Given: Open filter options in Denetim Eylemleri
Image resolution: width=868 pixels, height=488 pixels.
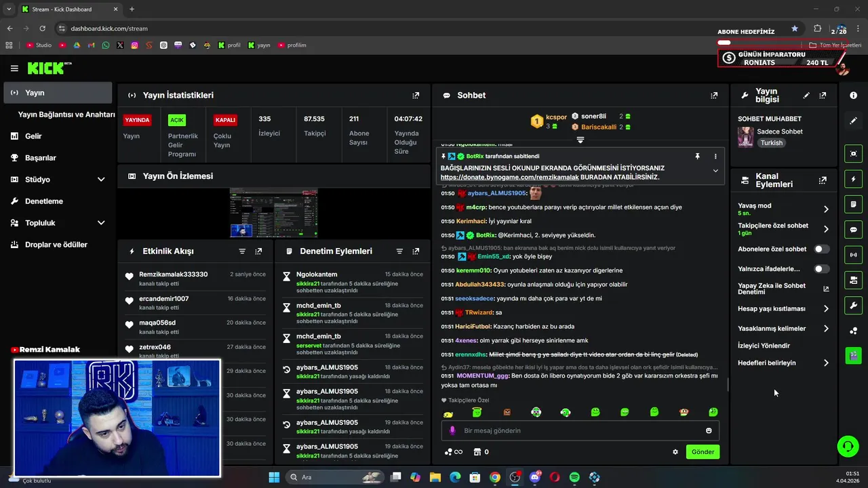Looking at the screenshot, I should [399, 251].
